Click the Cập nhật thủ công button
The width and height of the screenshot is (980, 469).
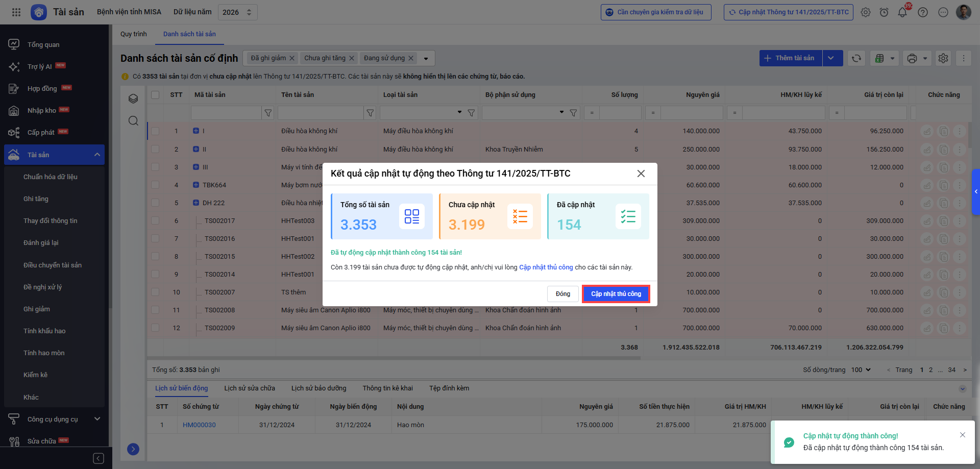[616, 294]
